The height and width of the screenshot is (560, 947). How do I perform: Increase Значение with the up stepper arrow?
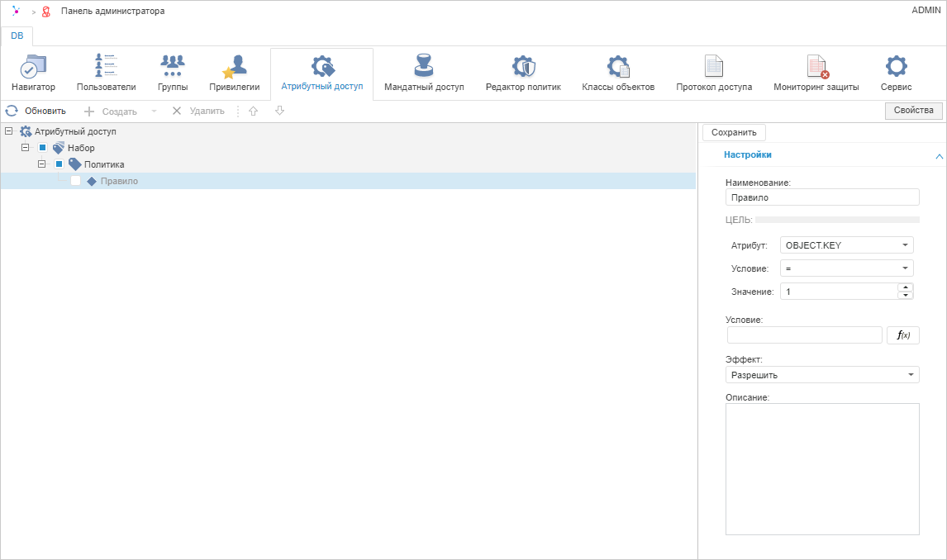(x=906, y=287)
